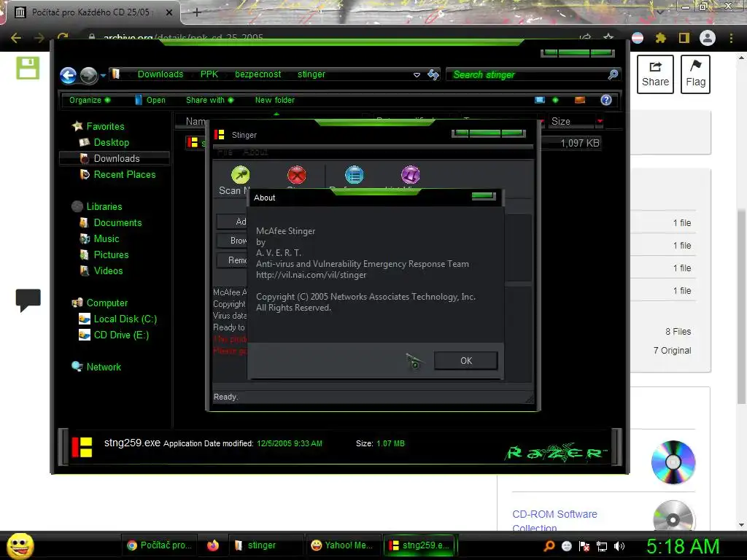This screenshot has height=560, width=747.
Task: Open a new Chrome tab
Action: pos(197,12)
